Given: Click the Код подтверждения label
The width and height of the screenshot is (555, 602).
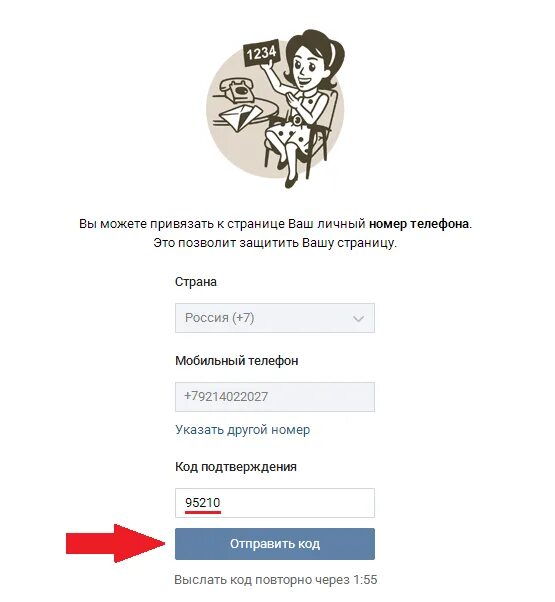Looking at the screenshot, I should (236, 467).
